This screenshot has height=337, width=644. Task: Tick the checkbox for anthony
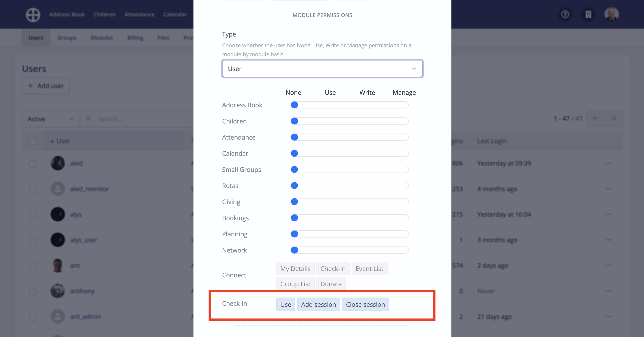coord(33,292)
